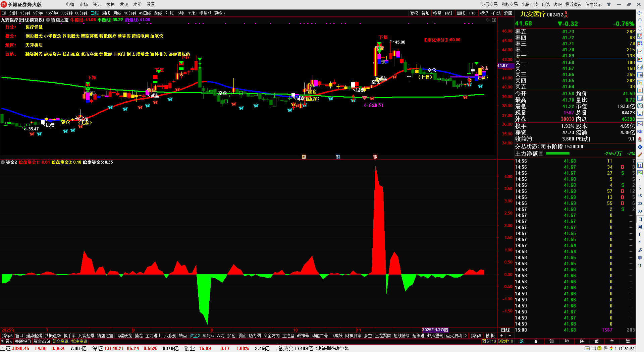This screenshot has height=352, width=644.
Task: Click the F5 icon in right sidebar
Action: click(x=640, y=165)
